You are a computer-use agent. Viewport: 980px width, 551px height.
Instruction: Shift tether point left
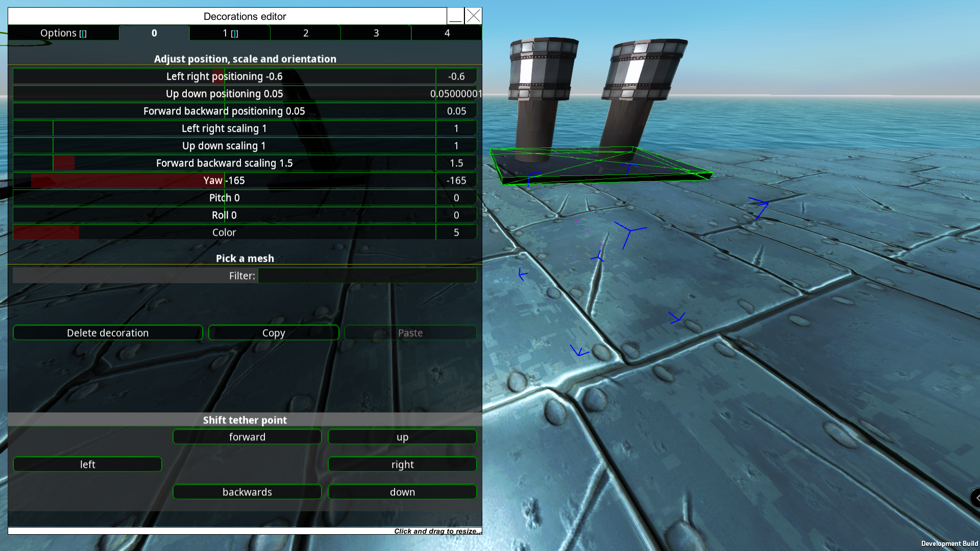pos(87,464)
